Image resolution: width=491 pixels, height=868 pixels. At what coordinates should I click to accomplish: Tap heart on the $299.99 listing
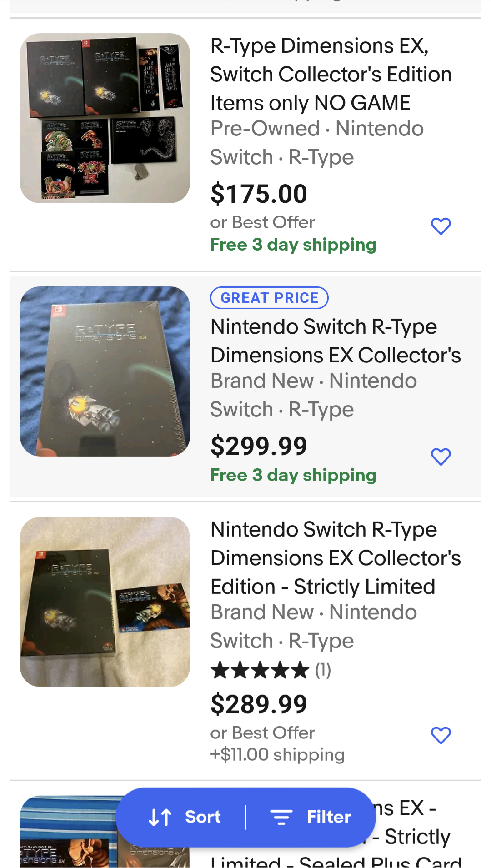point(441,457)
